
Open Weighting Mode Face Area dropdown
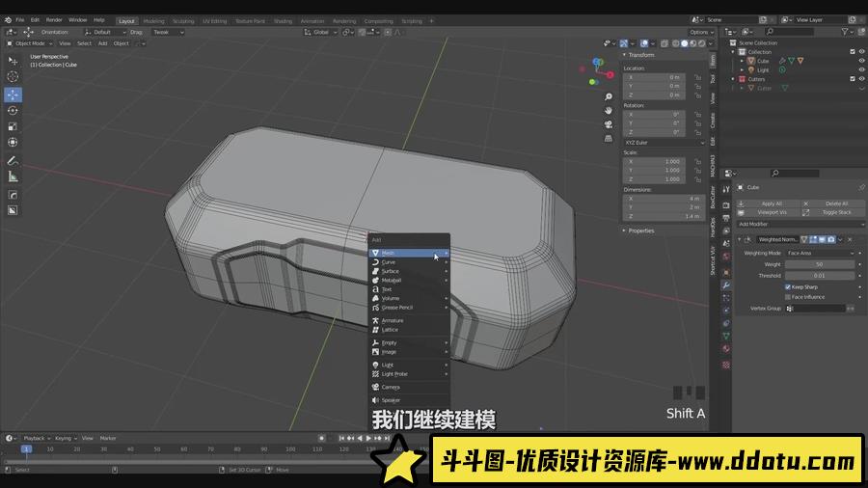[820, 254]
